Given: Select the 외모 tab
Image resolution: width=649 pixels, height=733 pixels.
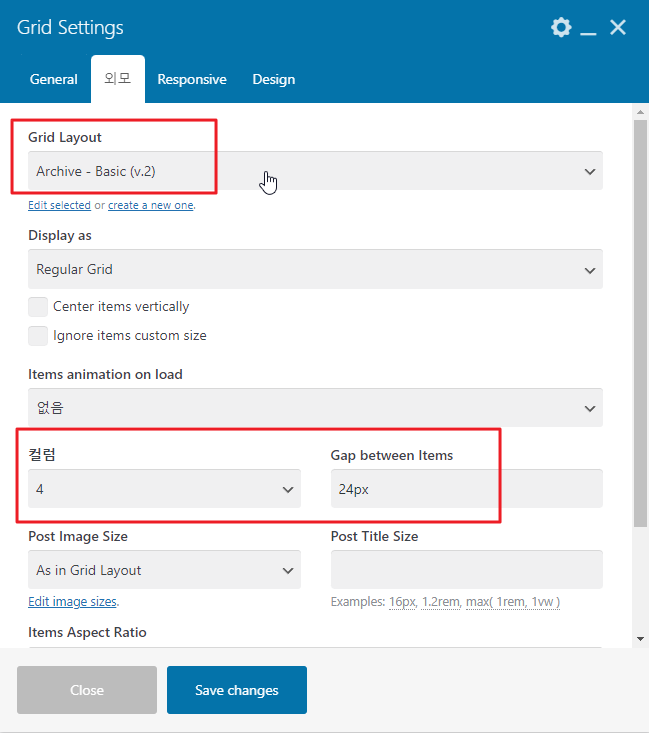Looking at the screenshot, I should click(x=118, y=79).
